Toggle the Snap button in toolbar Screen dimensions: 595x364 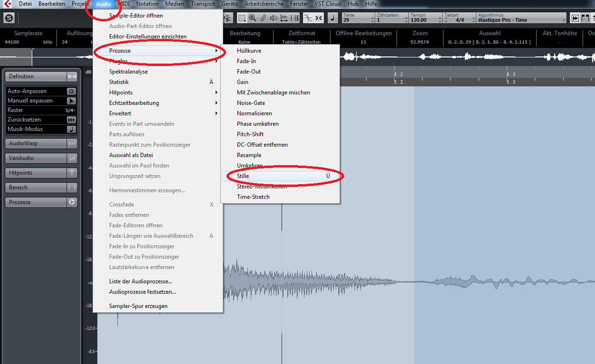click(318, 18)
